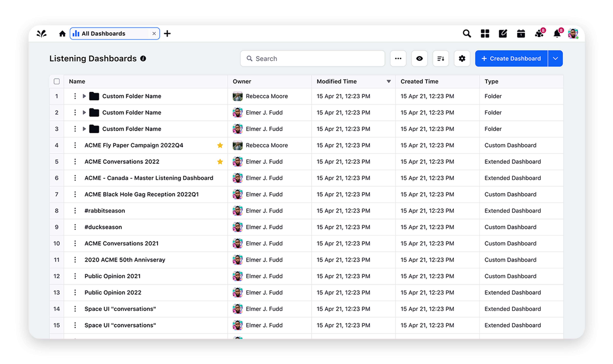Click the Create Dashboard button
This screenshot has width=613, height=364.
click(x=511, y=58)
